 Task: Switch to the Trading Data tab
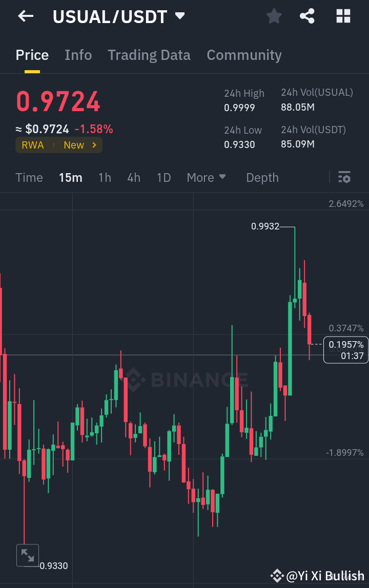[x=149, y=55]
